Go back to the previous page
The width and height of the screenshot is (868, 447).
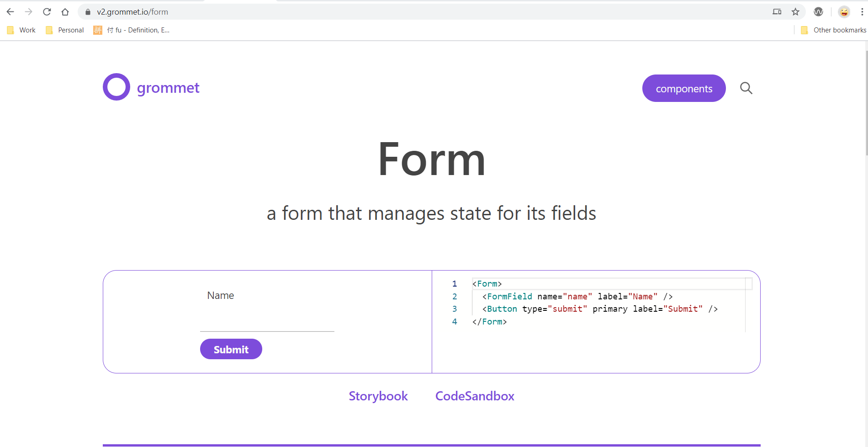tap(10, 11)
